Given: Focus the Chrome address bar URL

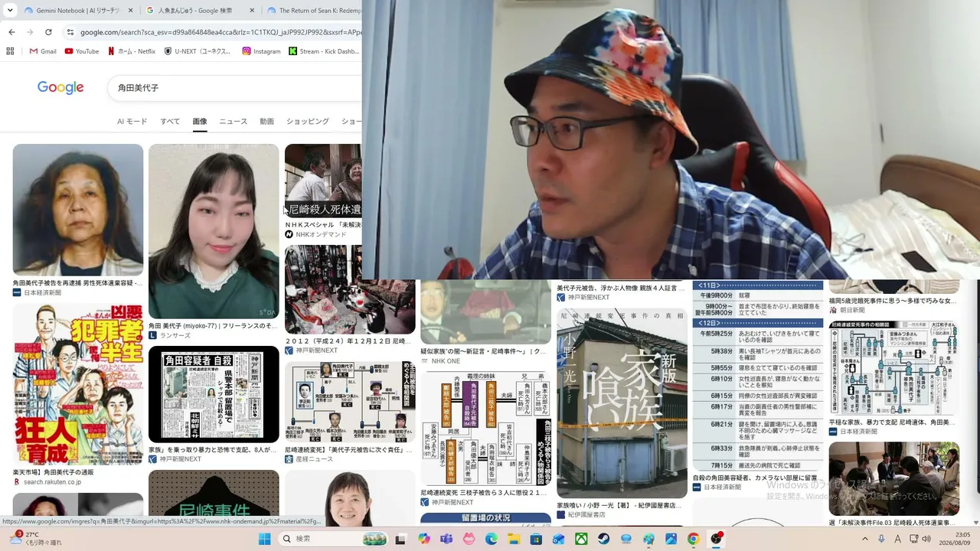Looking at the screenshot, I should 220,32.
